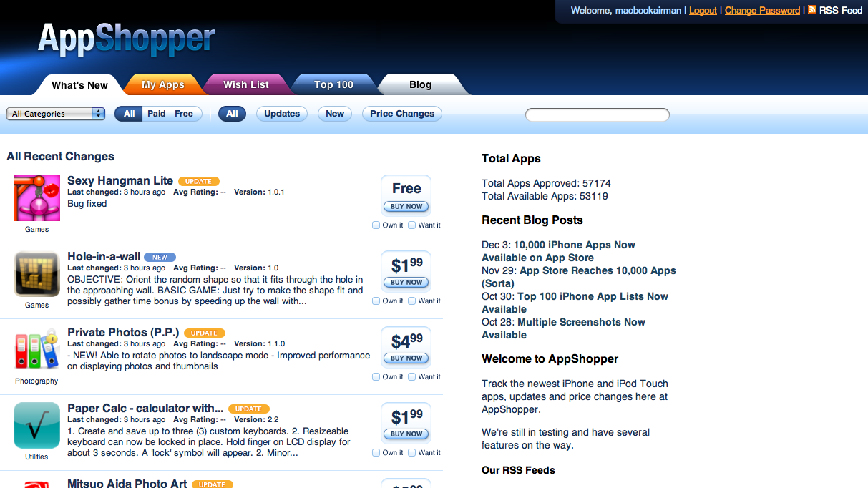The width and height of the screenshot is (868, 488).
Task: Mark Hole-in-a-wall as "Own it"
Action: click(376, 301)
